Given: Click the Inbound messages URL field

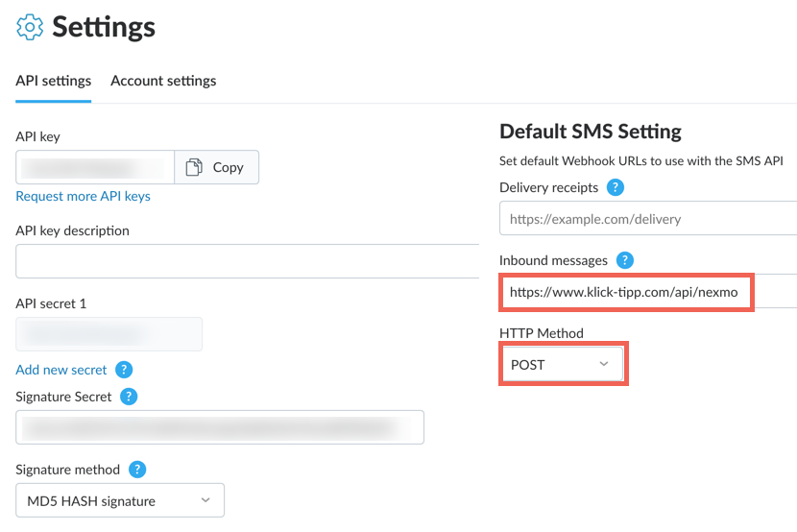Looking at the screenshot, I should point(648,292).
